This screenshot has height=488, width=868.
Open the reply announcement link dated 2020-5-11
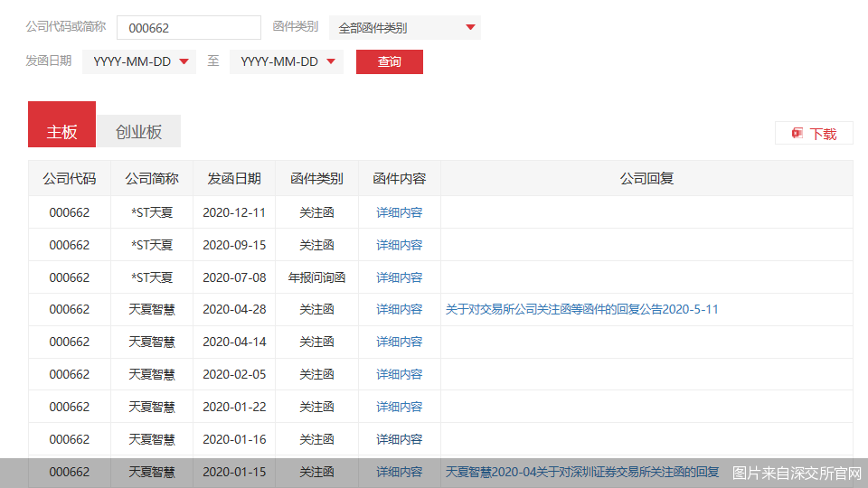click(581, 309)
